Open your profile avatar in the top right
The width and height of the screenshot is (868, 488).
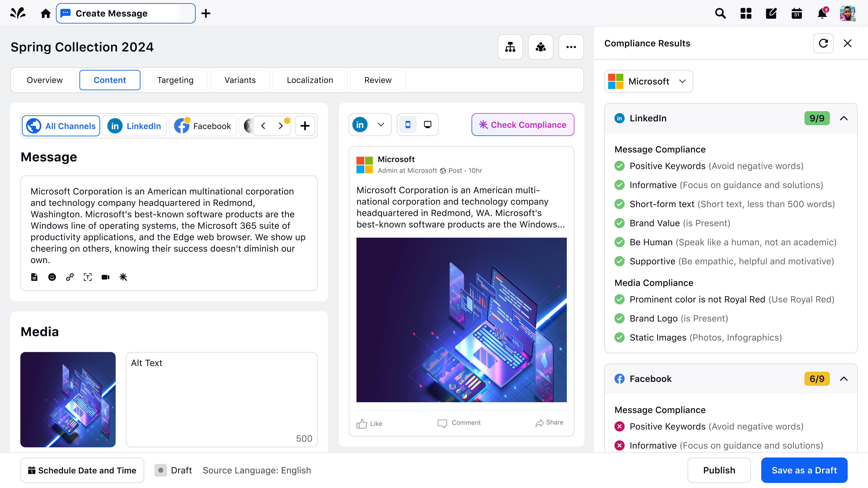tap(848, 14)
